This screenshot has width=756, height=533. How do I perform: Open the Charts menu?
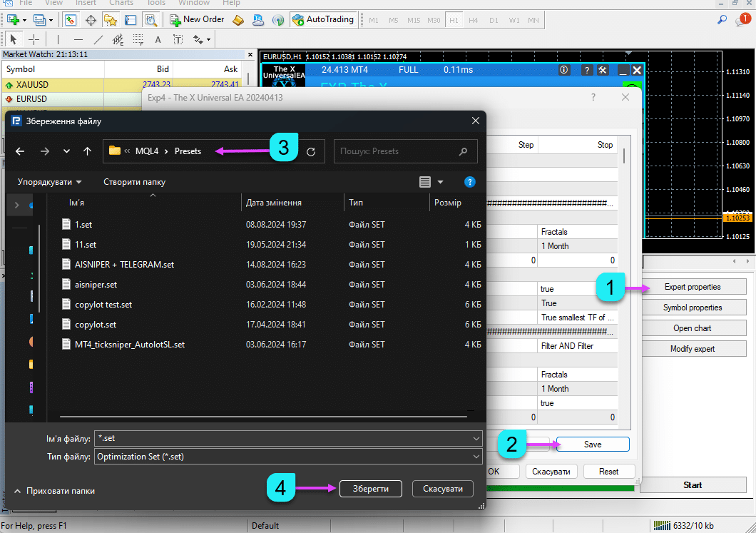pyautogui.click(x=121, y=3)
